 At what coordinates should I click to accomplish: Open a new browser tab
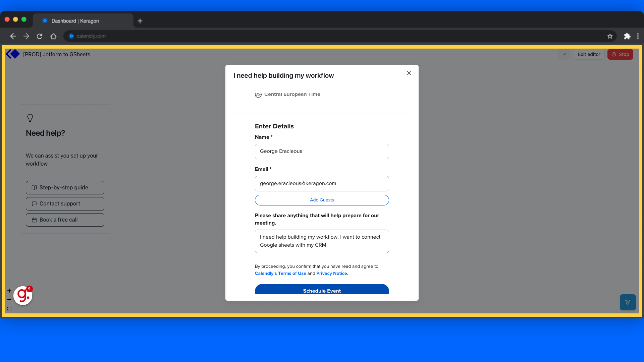(x=140, y=21)
